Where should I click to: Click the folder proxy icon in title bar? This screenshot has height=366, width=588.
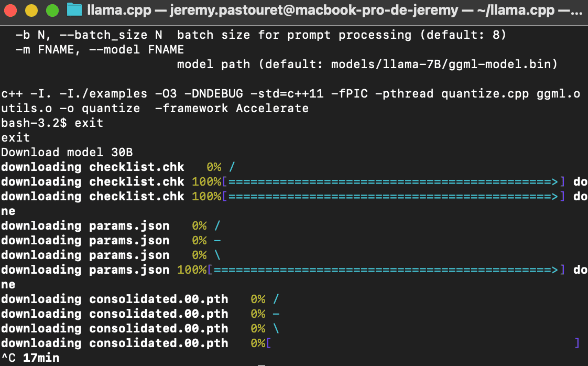click(x=75, y=9)
